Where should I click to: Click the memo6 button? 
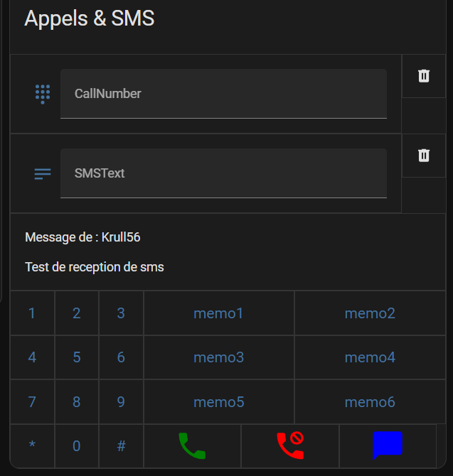point(370,402)
